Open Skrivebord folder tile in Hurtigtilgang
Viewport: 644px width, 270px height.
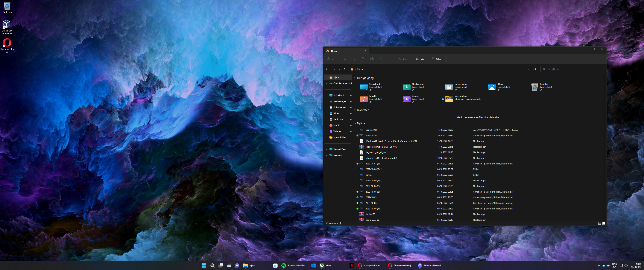pos(371,86)
